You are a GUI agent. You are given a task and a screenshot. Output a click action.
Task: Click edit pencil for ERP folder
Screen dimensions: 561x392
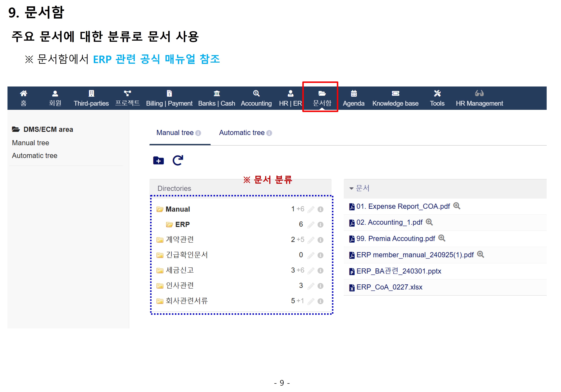311,225
